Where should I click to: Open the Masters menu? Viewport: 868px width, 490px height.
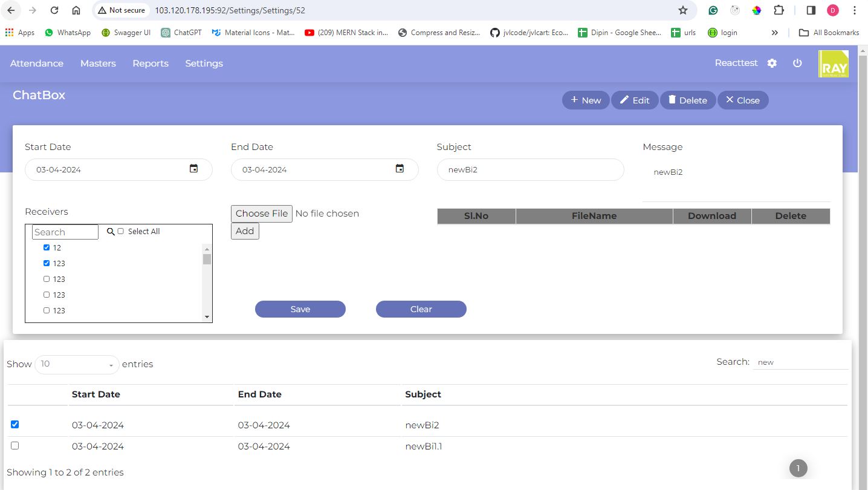click(98, 64)
